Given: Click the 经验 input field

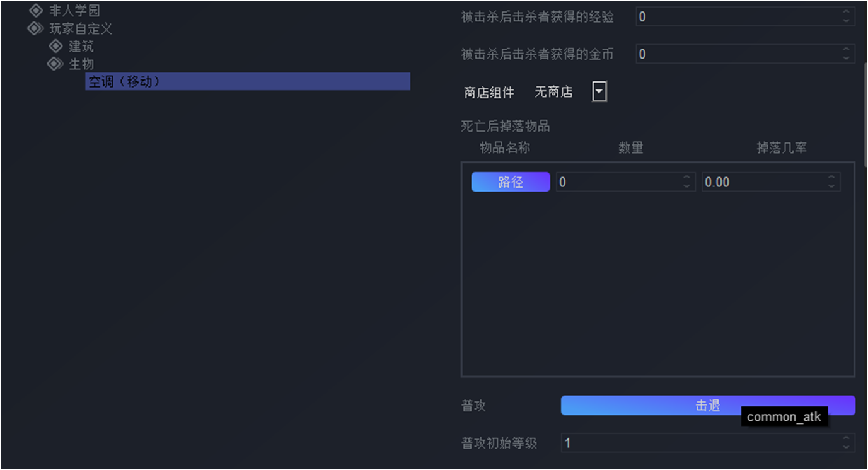Looking at the screenshot, I should 738,16.
